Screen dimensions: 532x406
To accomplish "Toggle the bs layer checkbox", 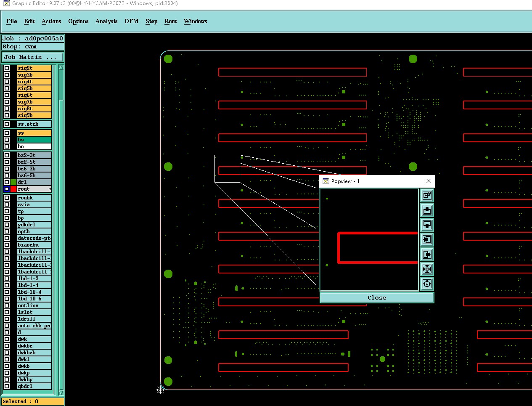I will (7, 140).
